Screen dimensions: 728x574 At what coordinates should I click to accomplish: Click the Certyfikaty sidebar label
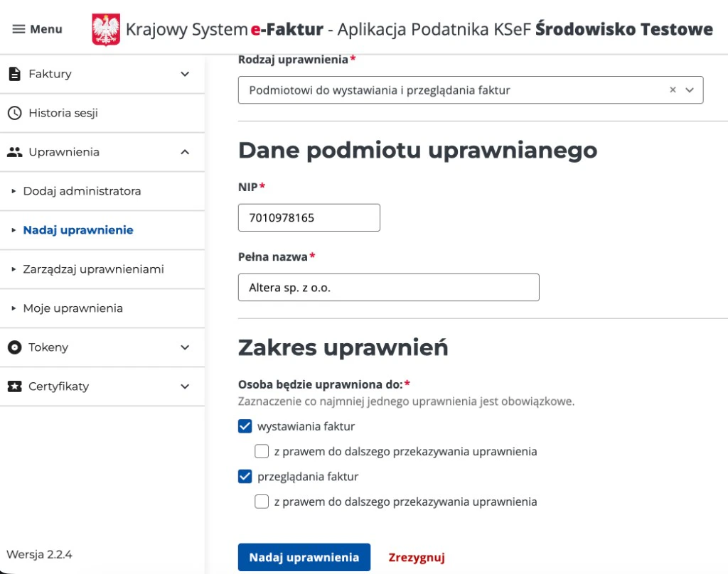pos(58,386)
